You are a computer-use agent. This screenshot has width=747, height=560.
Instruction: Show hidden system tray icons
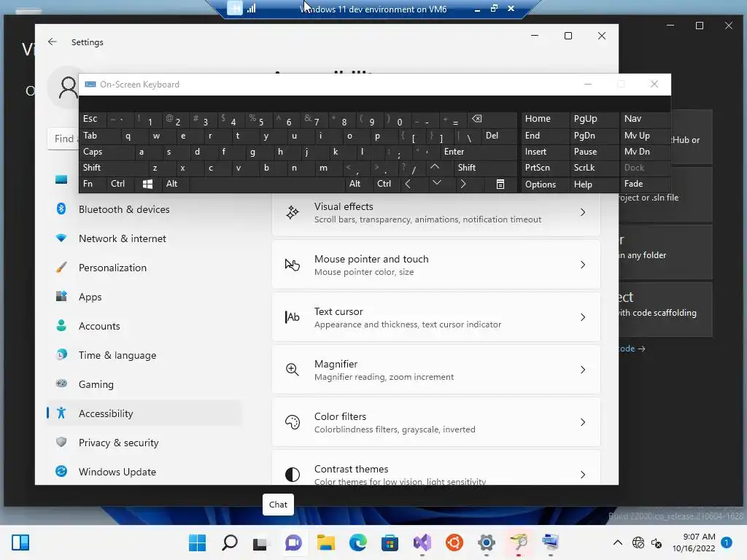[x=617, y=542]
